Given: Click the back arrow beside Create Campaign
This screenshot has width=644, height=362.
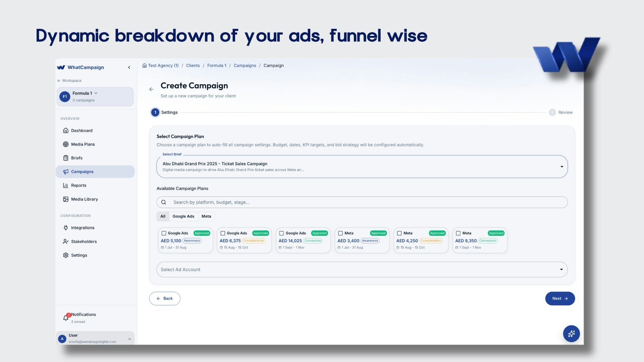Looking at the screenshot, I should (x=151, y=89).
